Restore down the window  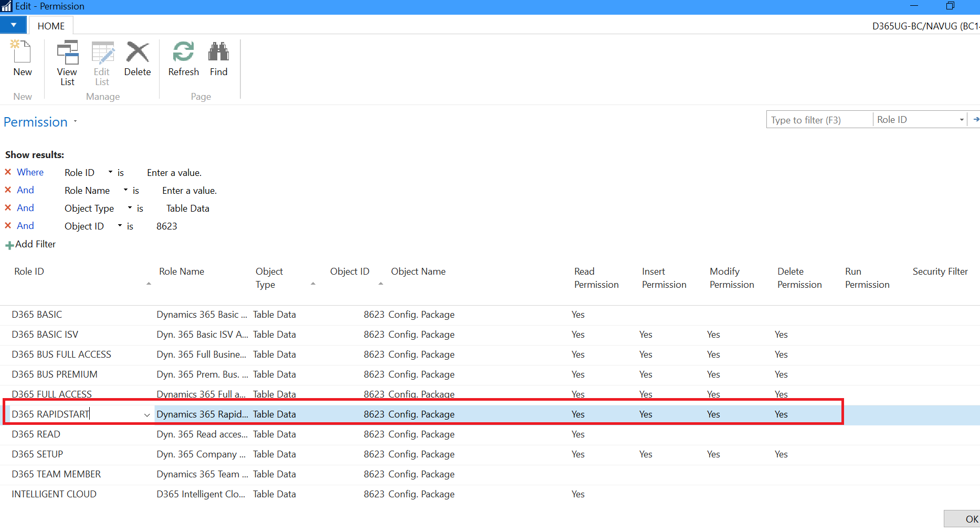[x=950, y=6]
